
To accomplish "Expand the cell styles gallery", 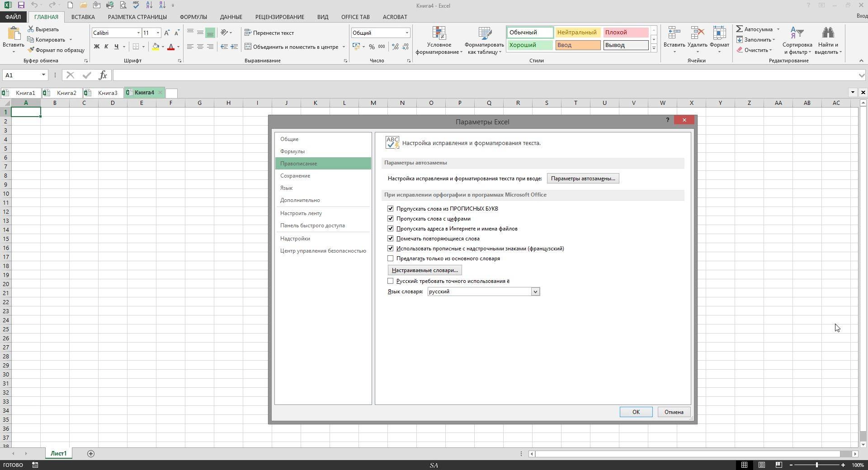I will 654,48.
